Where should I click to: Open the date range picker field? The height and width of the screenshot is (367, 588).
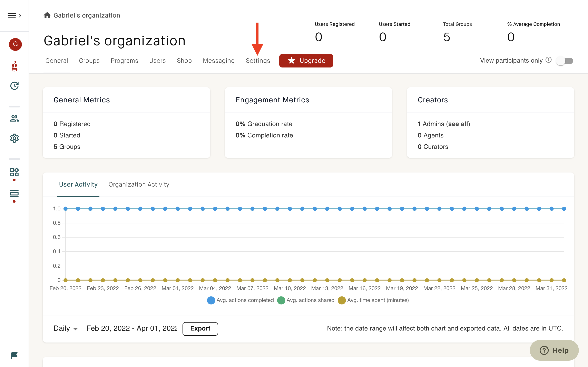point(131,328)
